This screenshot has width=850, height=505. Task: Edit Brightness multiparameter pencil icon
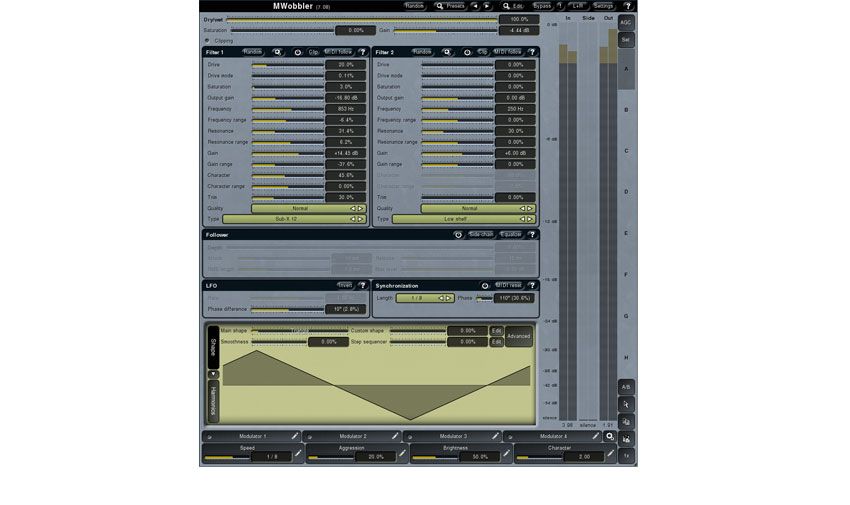click(506, 453)
